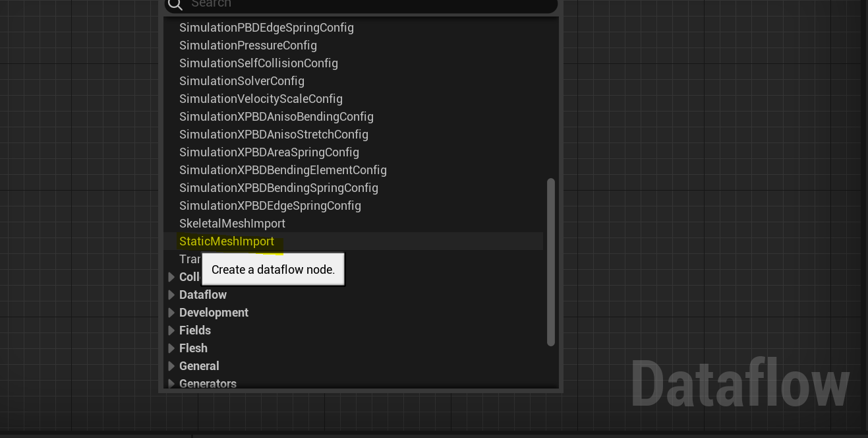
Task: Select SimulationSolverConfig
Action: click(242, 80)
